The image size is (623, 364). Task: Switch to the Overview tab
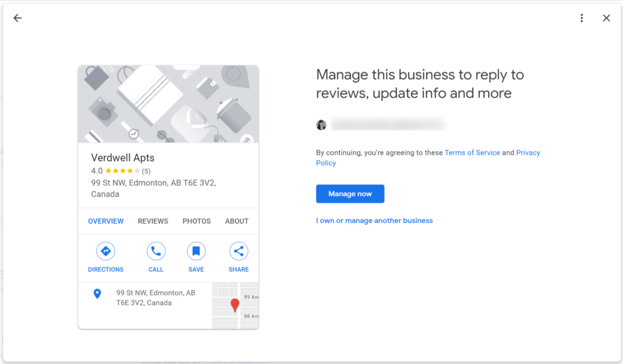coord(106,221)
